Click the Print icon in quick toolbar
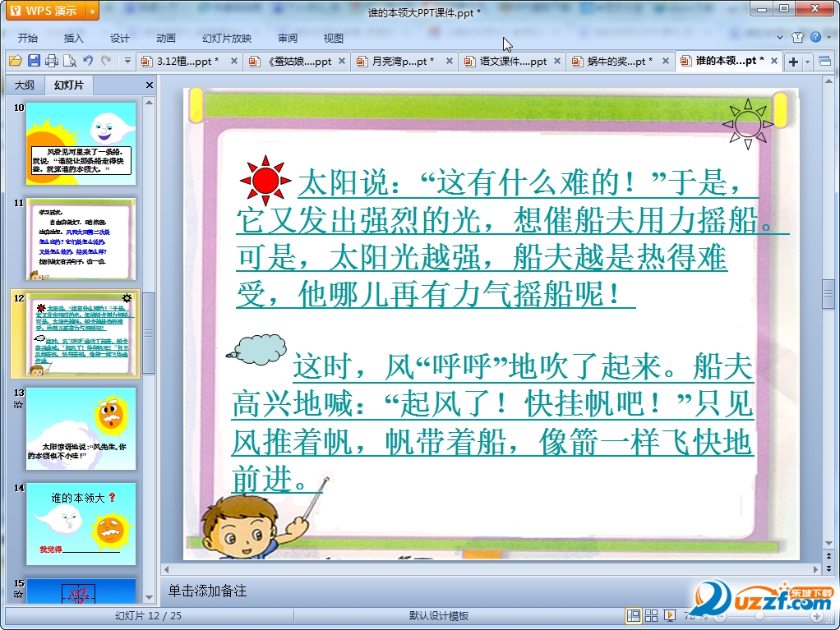The width and height of the screenshot is (840, 630). click(x=52, y=61)
